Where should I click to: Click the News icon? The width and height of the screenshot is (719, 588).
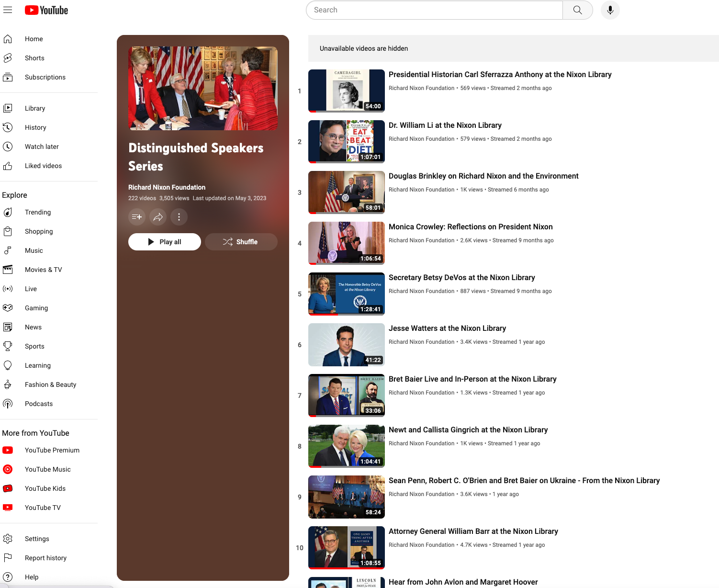tap(8, 327)
